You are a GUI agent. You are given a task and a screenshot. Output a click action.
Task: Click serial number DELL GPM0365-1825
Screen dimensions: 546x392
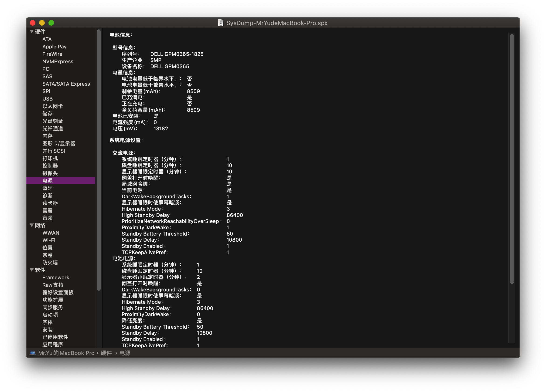[x=177, y=54]
